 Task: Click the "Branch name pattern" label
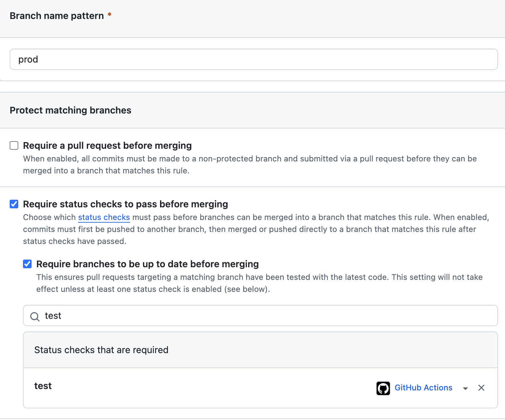click(57, 16)
